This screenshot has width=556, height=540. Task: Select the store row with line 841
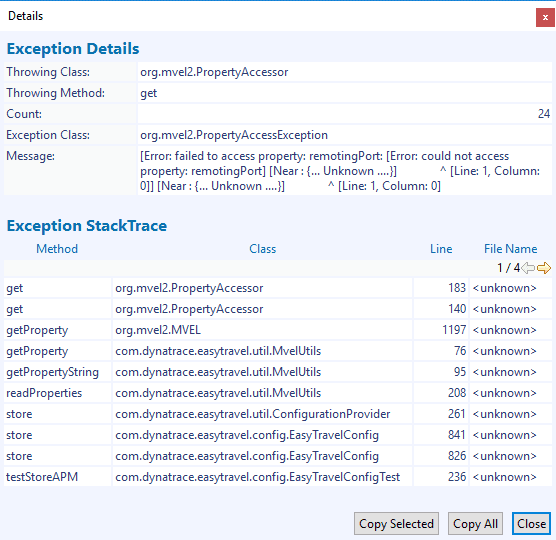click(x=278, y=435)
